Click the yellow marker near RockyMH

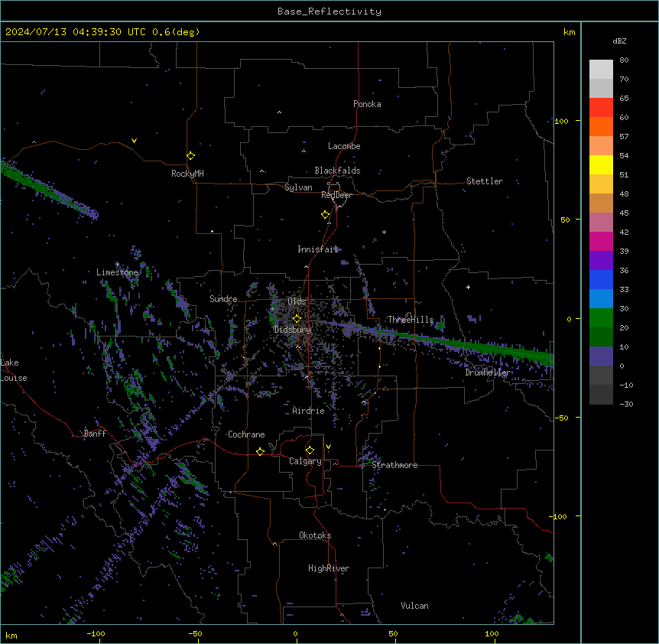coord(190,155)
